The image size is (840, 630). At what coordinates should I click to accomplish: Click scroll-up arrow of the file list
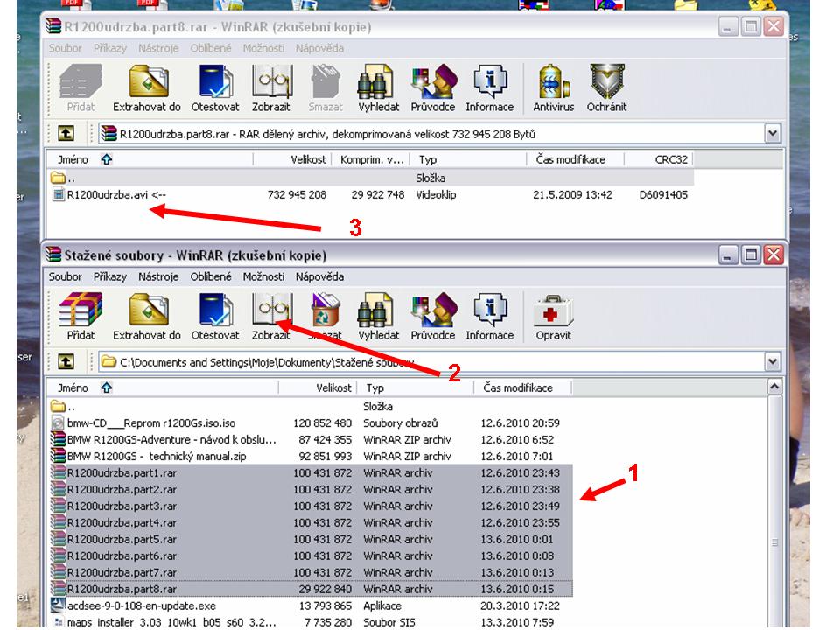[774, 387]
